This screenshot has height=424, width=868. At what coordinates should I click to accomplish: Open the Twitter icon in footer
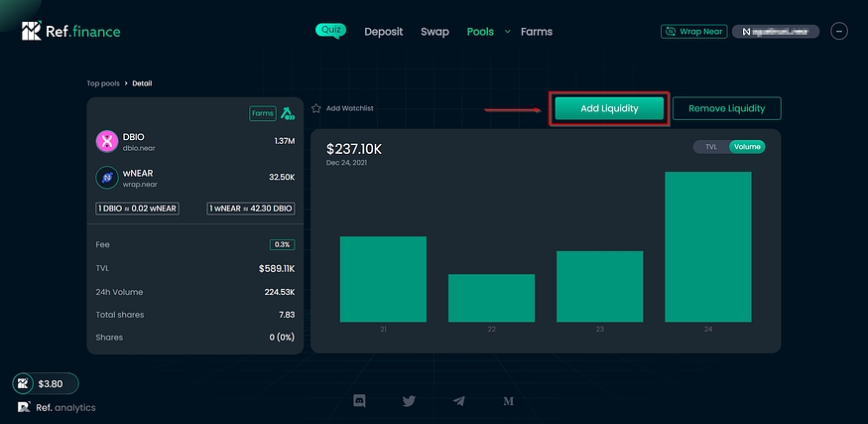(x=409, y=401)
